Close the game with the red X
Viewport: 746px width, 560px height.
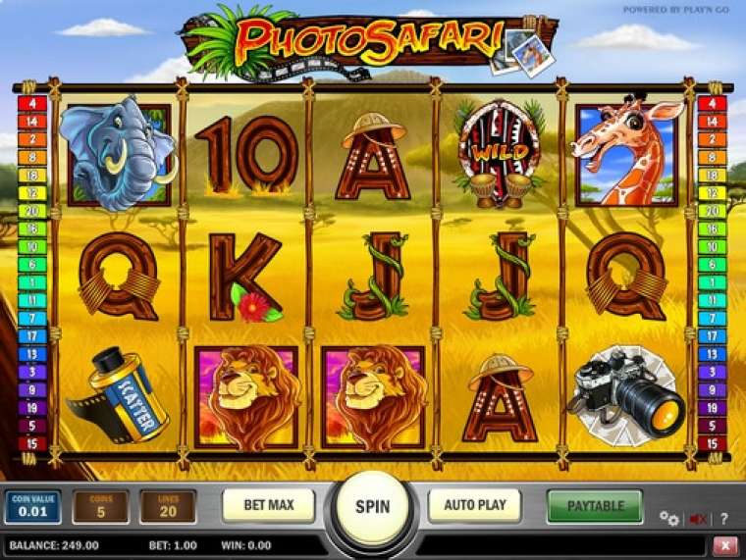725,546
